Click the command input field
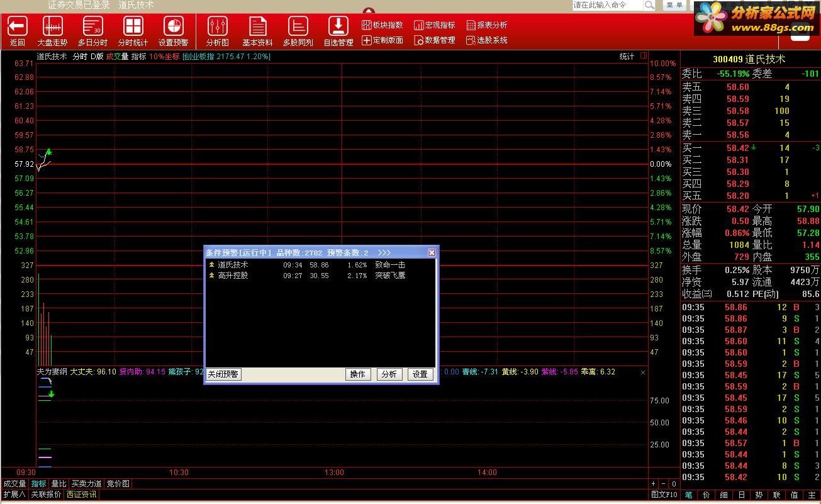Image resolution: width=821 pixels, height=504 pixels. click(608, 5)
